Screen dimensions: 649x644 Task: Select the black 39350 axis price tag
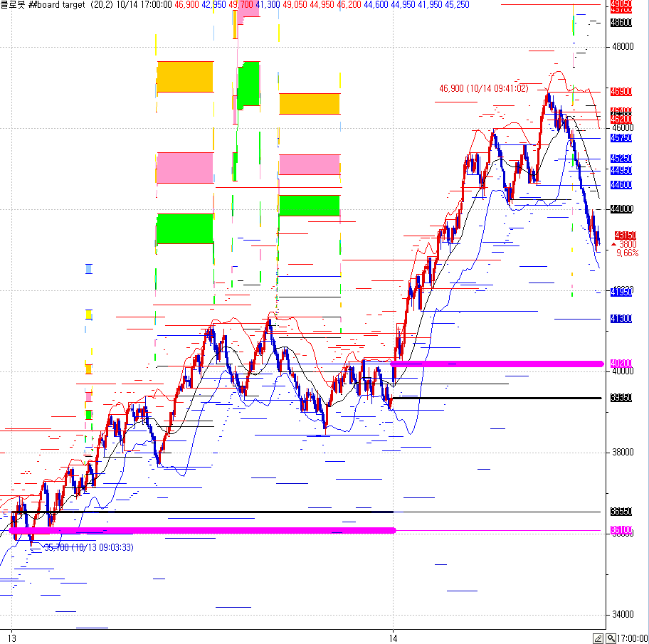621,398
